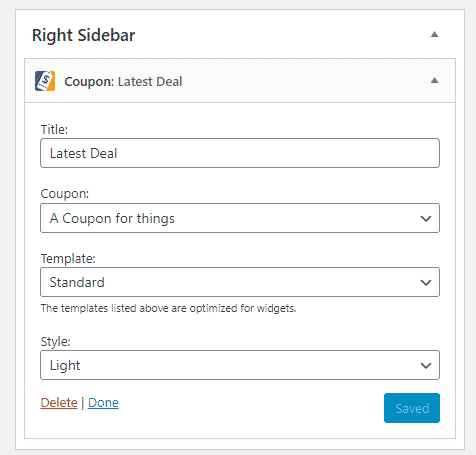Open the Template dropdown set to Standard

pos(240,282)
